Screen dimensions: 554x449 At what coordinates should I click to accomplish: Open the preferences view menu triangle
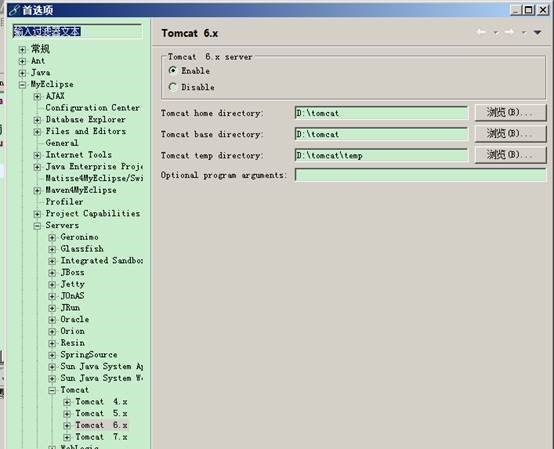537,33
